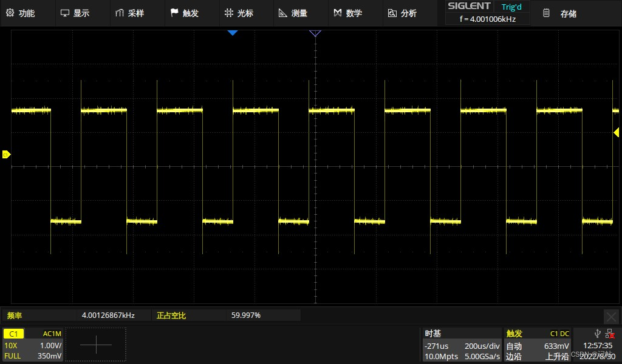Click the yellow C1 ground level marker
The height and width of the screenshot is (364, 622).
(6, 155)
